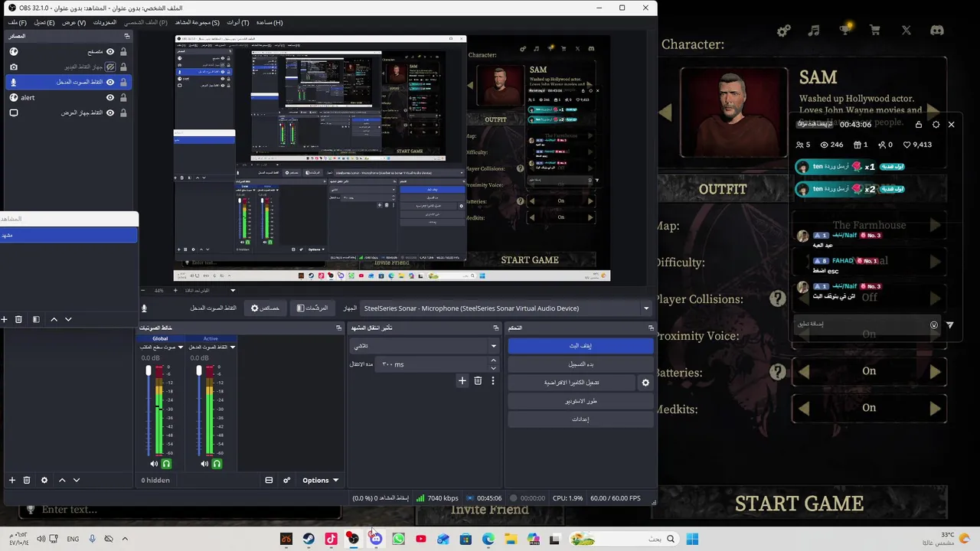
Task: Hide the display capture source التقاط جهاز العرض
Action: point(110,112)
